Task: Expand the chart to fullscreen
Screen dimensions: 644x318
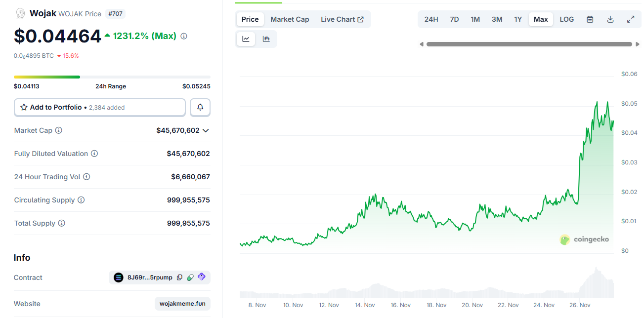Action: coord(631,19)
